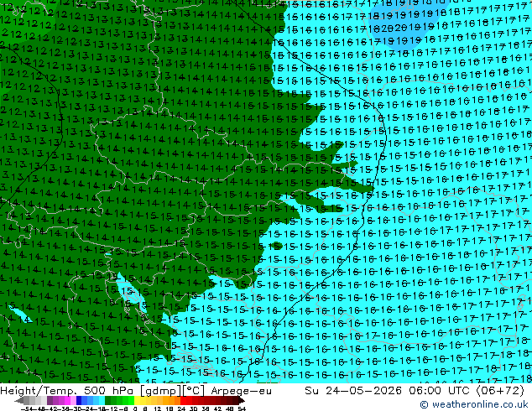532x411 pixels.
Task: Click the dark green legend color segment
Action: pyautogui.click(x=108, y=400)
